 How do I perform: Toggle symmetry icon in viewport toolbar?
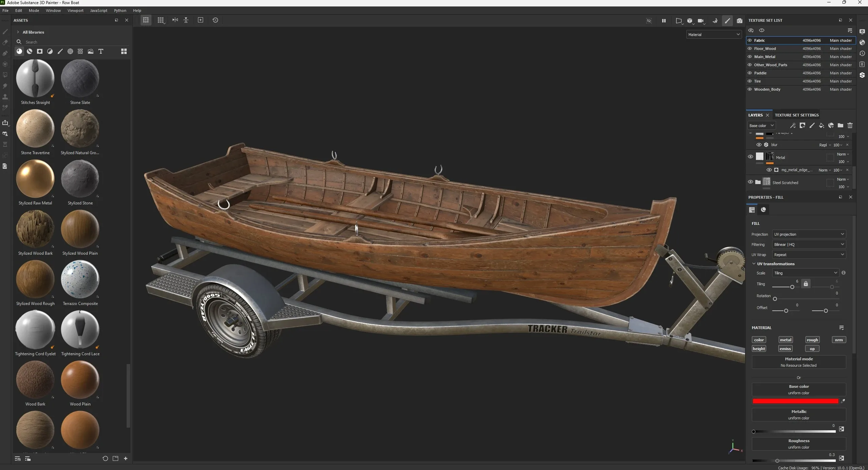[175, 20]
